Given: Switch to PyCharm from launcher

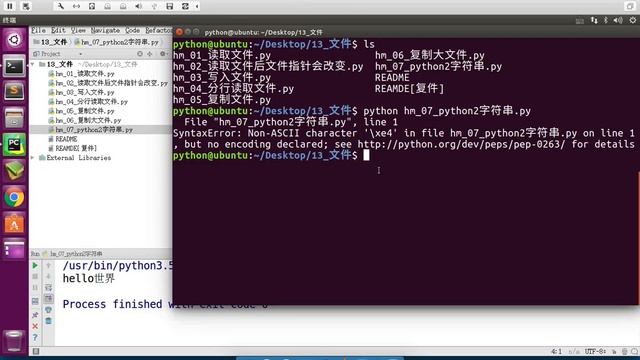Looking at the screenshot, I should click(14, 145).
